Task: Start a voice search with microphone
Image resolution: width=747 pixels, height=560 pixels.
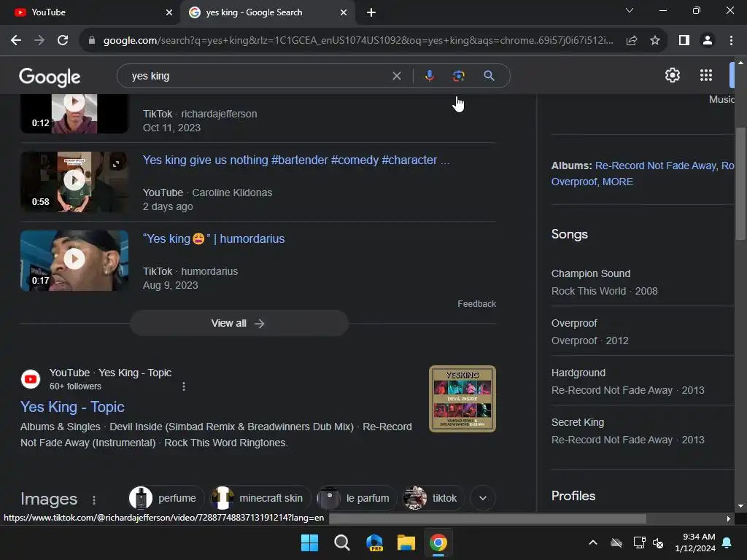Action: [429, 76]
